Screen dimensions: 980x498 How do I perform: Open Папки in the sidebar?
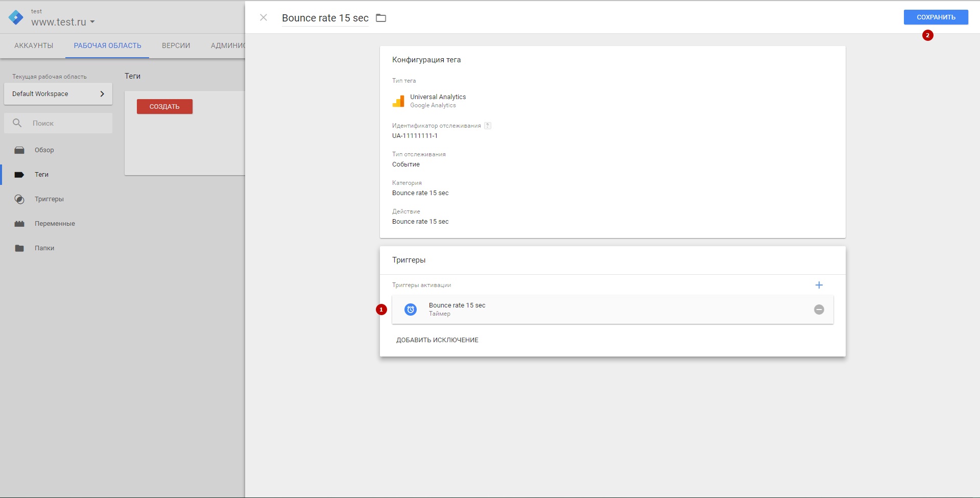pos(44,248)
